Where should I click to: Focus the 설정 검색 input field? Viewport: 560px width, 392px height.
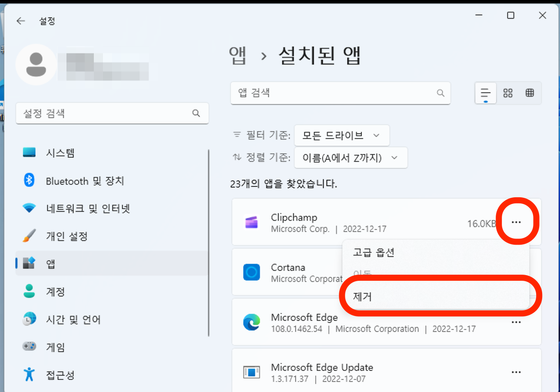[112, 113]
